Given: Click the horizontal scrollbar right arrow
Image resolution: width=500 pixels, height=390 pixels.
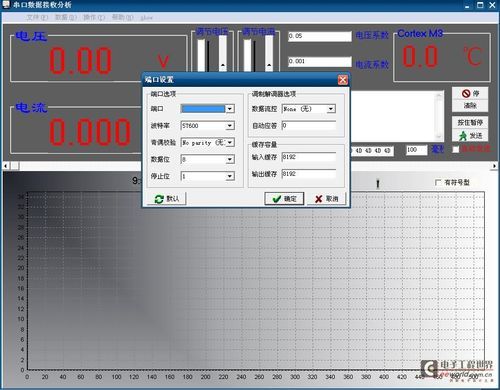Looking at the screenshot, I should (494, 166).
